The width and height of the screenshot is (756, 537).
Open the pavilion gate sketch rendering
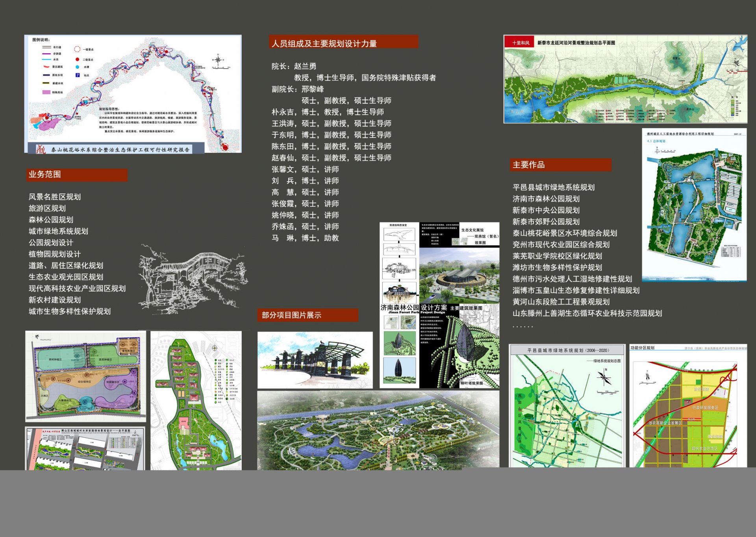pos(315,360)
